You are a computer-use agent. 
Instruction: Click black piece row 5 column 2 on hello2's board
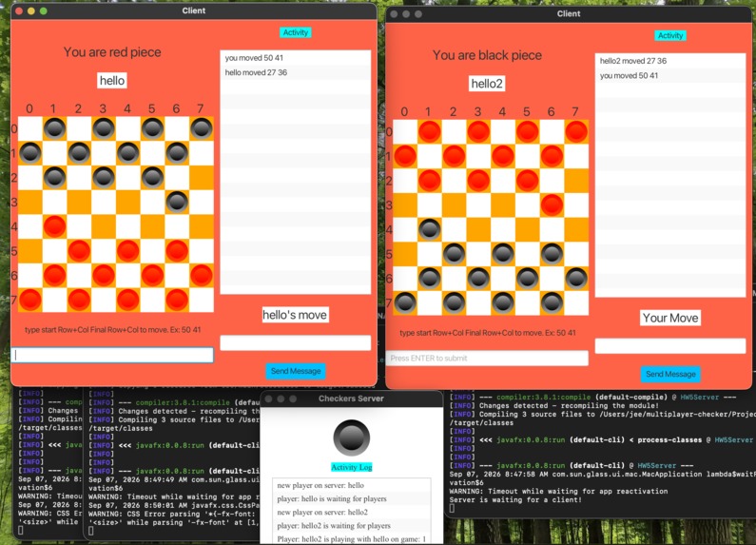(454, 254)
